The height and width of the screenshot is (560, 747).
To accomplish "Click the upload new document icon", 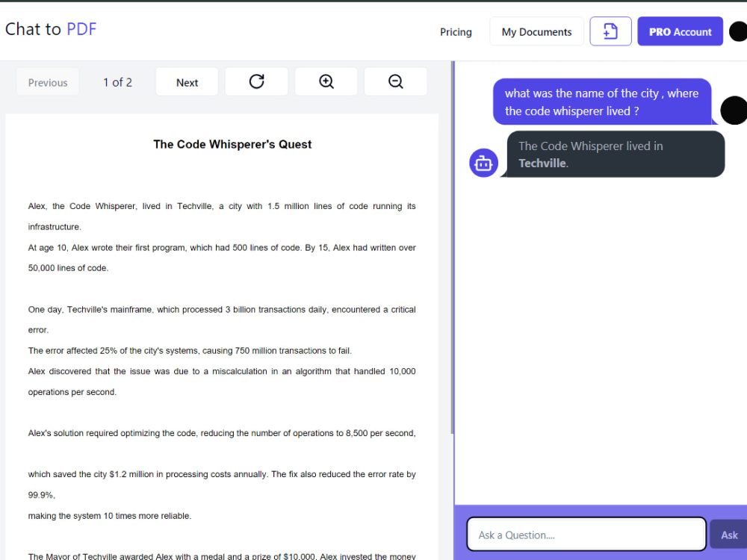I will click(610, 31).
